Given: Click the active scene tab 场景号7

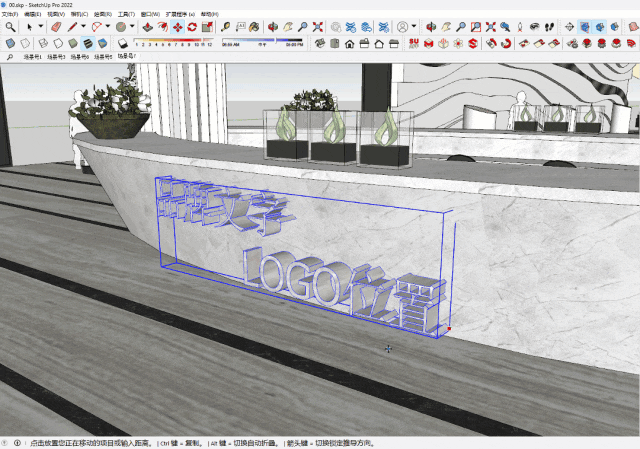Looking at the screenshot, I should (x=127, y=56).
